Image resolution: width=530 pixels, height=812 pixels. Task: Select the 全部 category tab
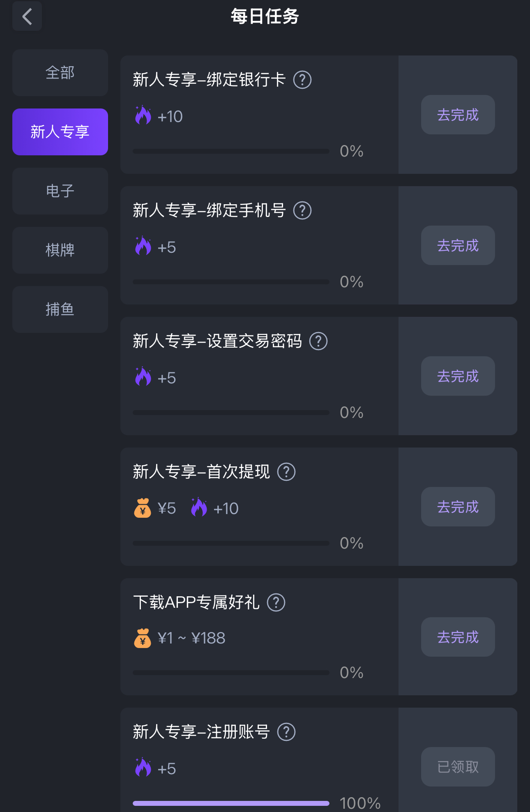tap(60, 73)
